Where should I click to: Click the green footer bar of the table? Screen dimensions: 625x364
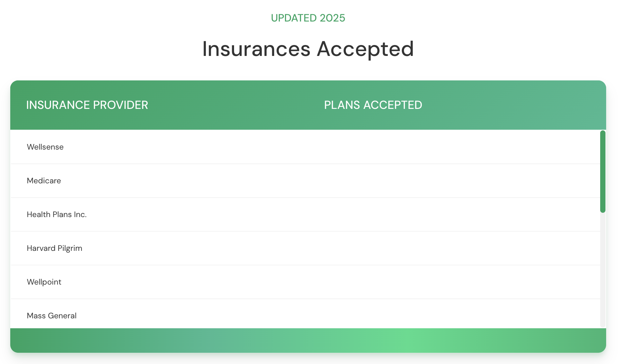pyautogui.click(x=308, y=340)
